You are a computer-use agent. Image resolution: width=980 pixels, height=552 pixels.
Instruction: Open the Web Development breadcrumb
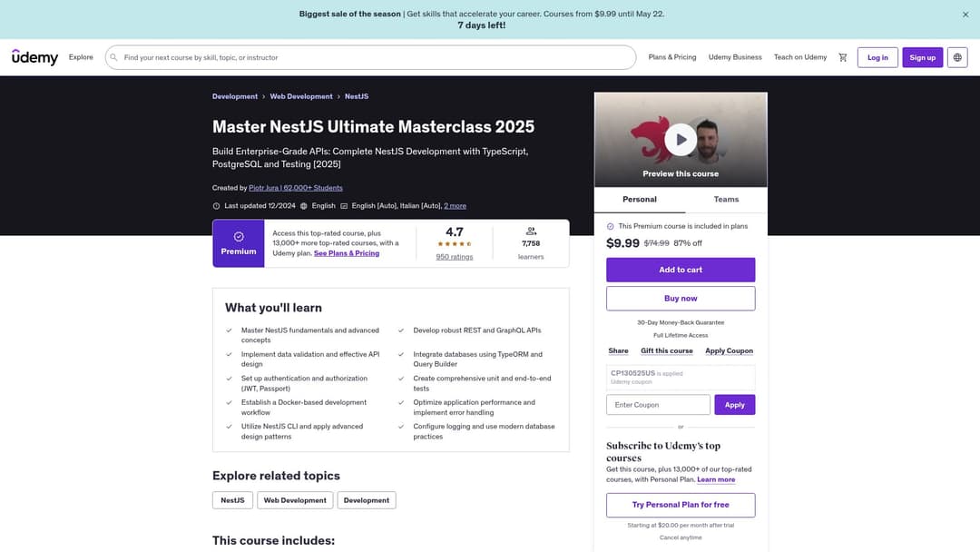(301, 97)
